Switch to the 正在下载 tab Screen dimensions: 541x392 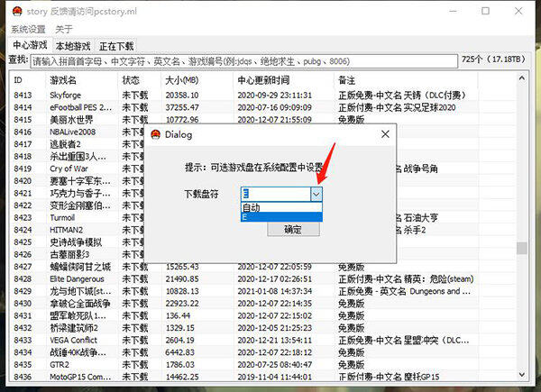coord(116,46)
